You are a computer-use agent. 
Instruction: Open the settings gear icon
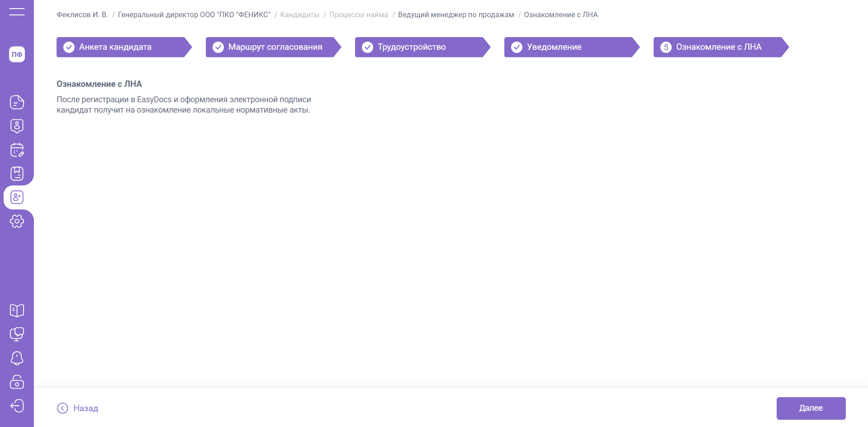[17, 221]
